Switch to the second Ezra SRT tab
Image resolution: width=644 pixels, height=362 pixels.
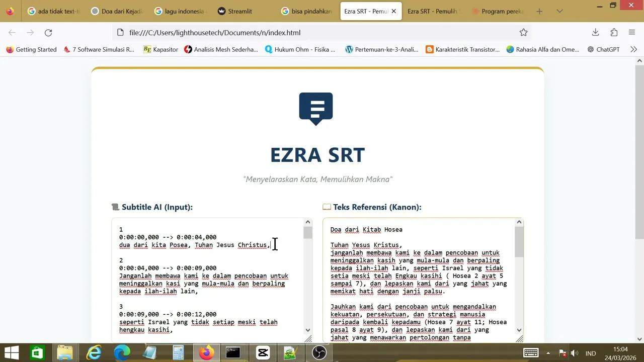[x=434, y=11]
